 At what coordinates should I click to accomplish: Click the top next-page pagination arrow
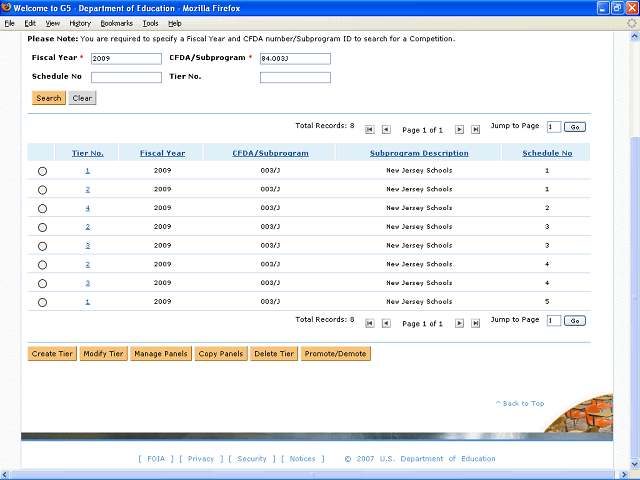(459, 129)
